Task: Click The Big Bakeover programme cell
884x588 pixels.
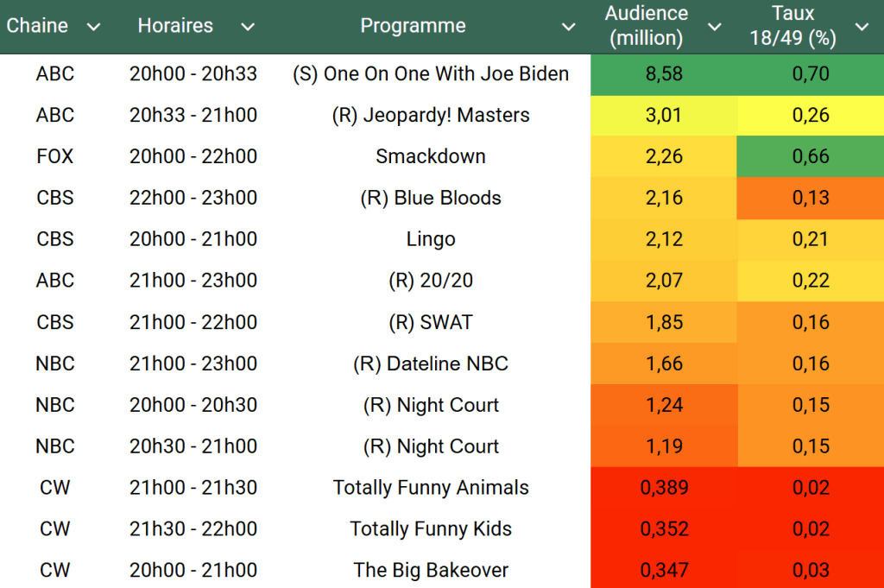Action: click(x=431, y=570)
